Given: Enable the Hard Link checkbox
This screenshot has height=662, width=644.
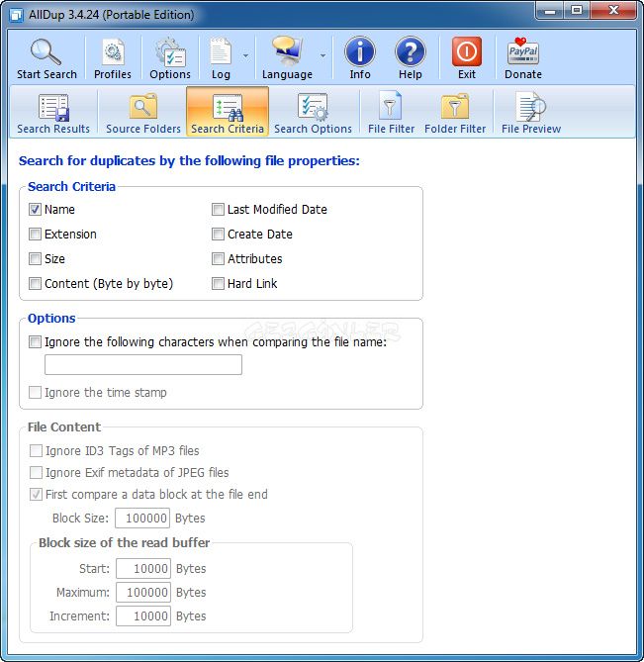Looking at the screenshot, I should click(219, 284).
